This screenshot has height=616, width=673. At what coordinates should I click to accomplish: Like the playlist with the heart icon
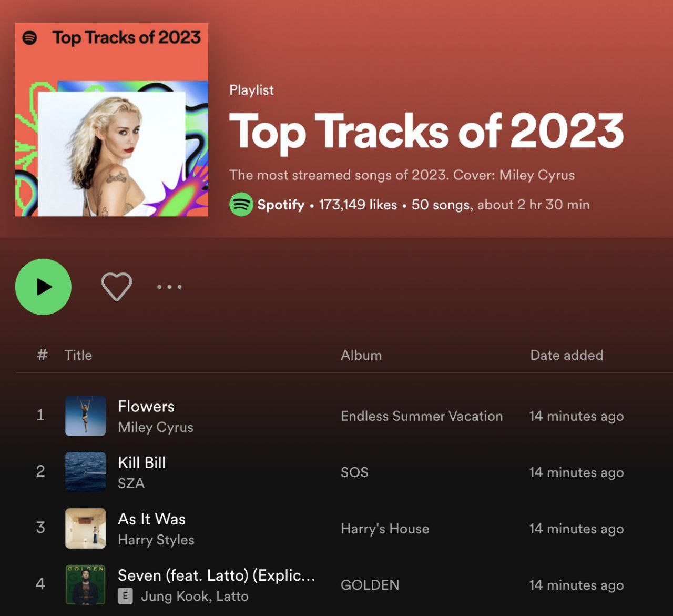click(x=116, y=287)
